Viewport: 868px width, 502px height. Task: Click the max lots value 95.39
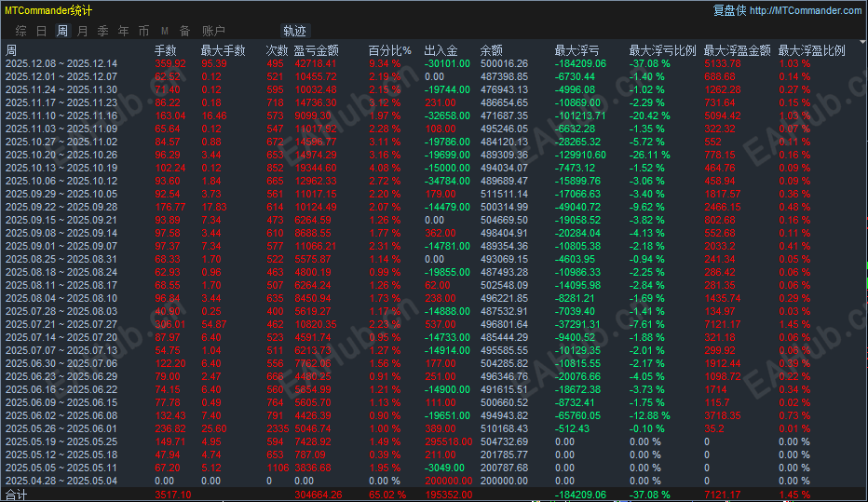(213, 63)
